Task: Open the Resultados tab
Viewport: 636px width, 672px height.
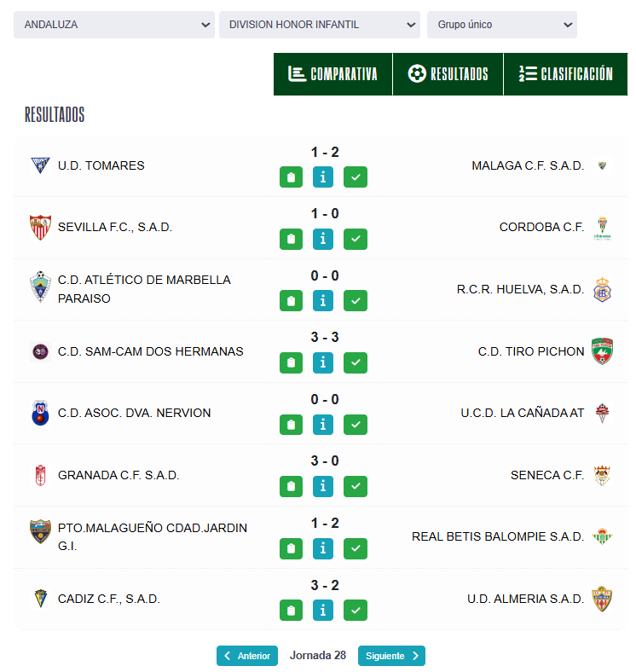Action: (448, 74)
